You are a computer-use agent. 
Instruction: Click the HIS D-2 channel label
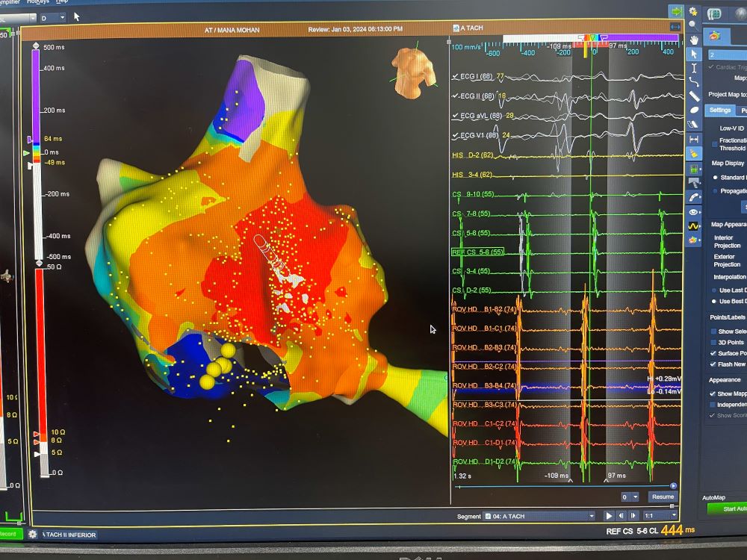(x=472, y=155)
